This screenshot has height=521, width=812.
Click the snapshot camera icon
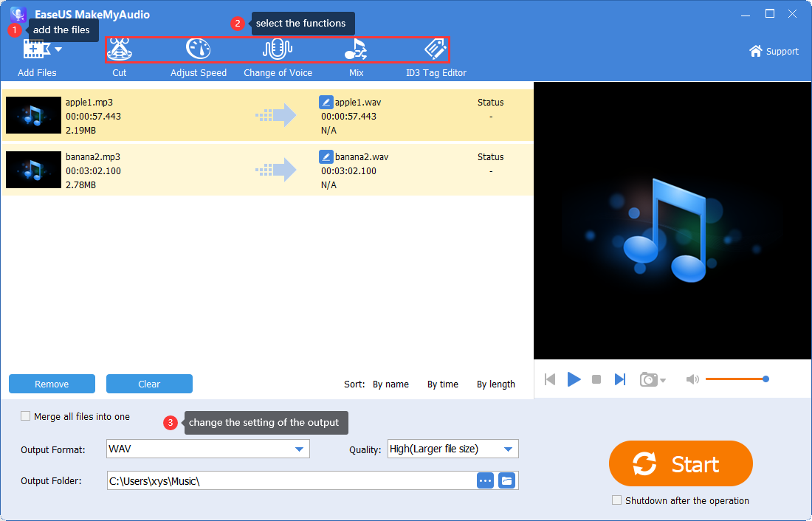pyautogui.click(x=648, y=379)
